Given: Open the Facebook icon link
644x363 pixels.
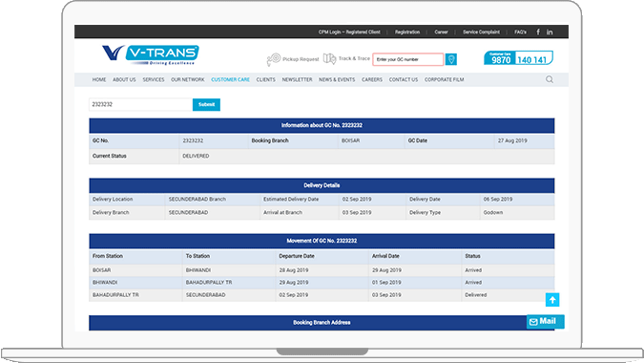Looking at the screenshot, I should click(x=538, y=32).
